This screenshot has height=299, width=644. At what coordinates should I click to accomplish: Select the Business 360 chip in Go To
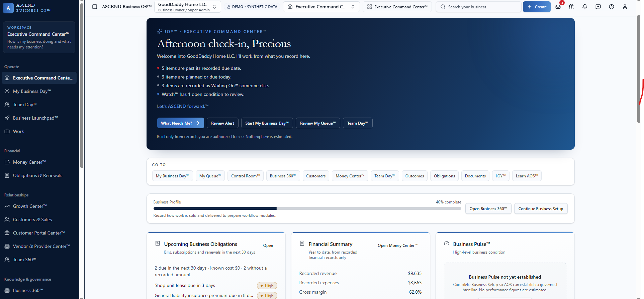click(x=283, y=176)
